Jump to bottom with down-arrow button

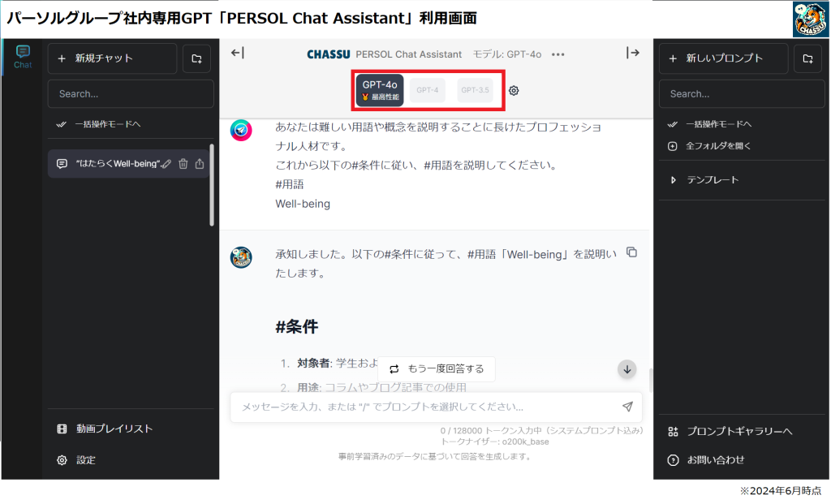(627, 369)
